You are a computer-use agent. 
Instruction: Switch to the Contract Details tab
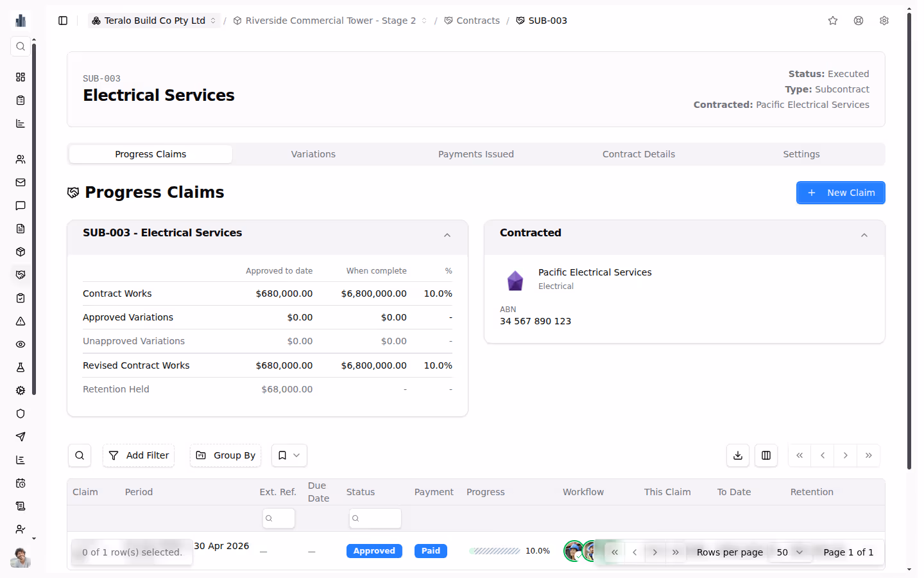(638, 154)
